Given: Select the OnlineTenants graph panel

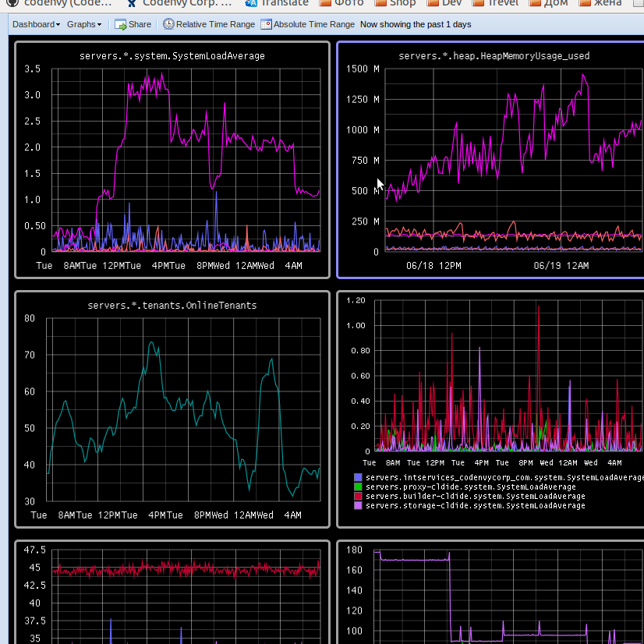Looking at the screenshot, I should pyautogui.click(x=172, y=409).
